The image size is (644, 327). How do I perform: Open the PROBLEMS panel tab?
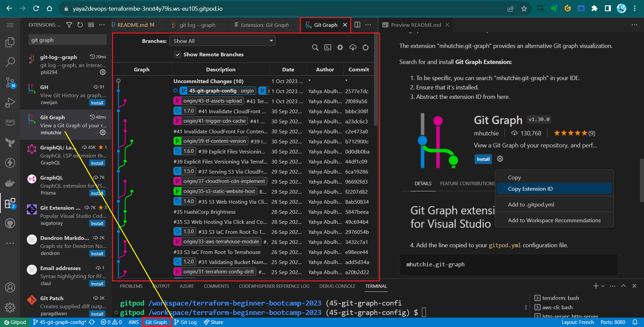point(131,286)
